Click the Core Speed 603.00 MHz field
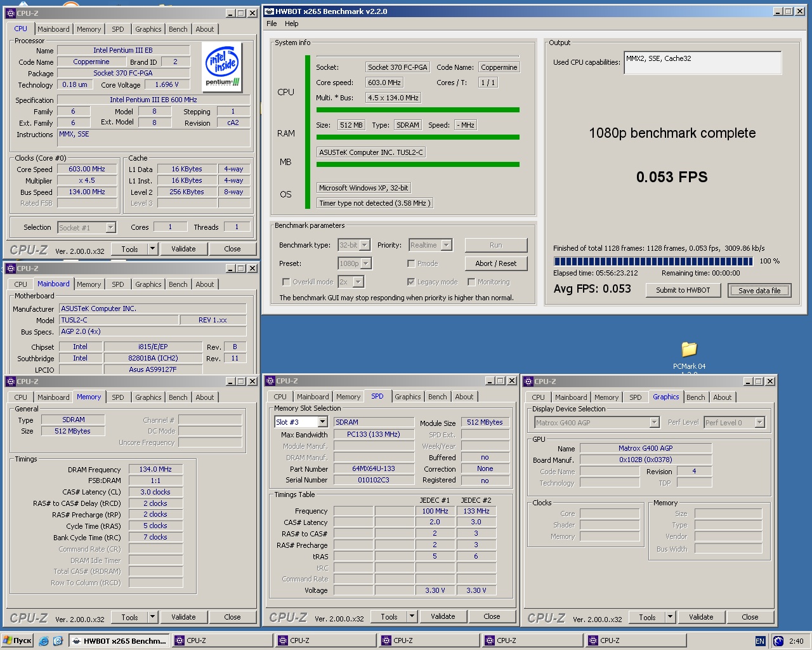812x650 pixels. (87, 169)
